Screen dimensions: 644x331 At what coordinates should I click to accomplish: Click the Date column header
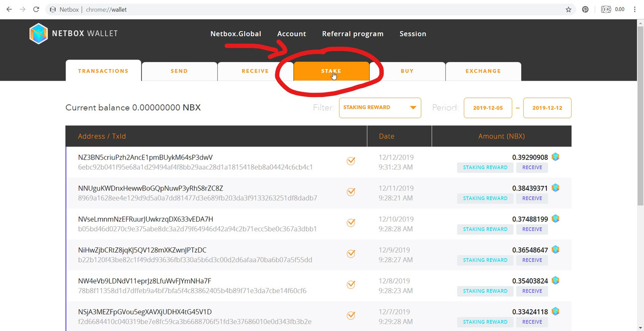tap(386, 137)
